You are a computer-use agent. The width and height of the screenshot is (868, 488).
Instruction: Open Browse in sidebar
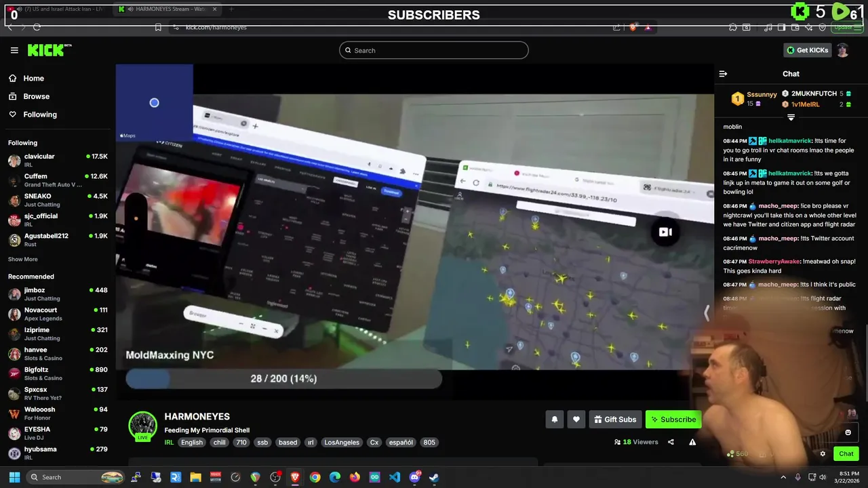tap(36, 96)
